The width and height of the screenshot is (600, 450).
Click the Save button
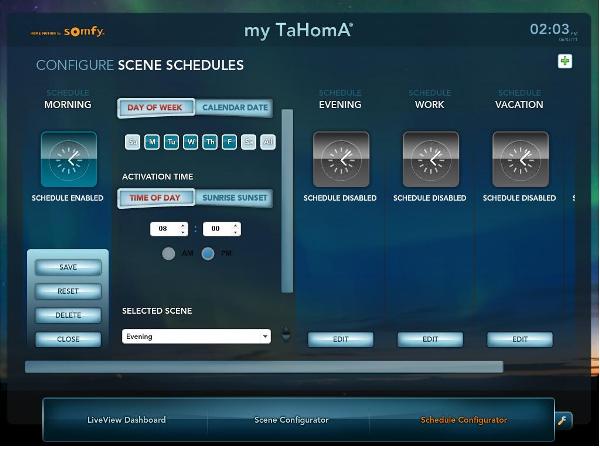68,267
